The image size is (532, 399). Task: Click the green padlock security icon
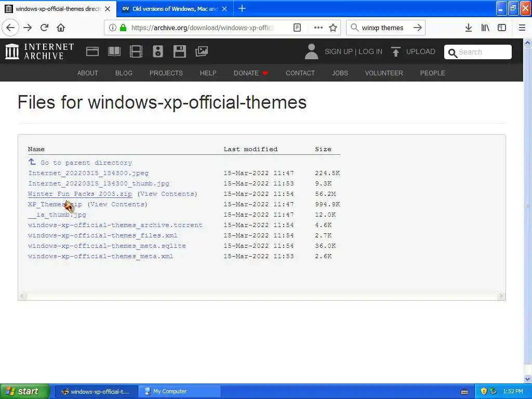click(123, 28)
